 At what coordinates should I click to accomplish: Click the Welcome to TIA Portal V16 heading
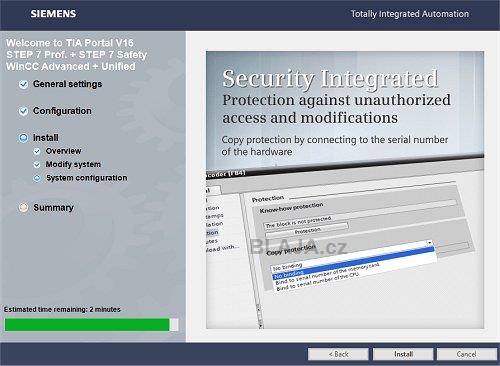(70, 43)
